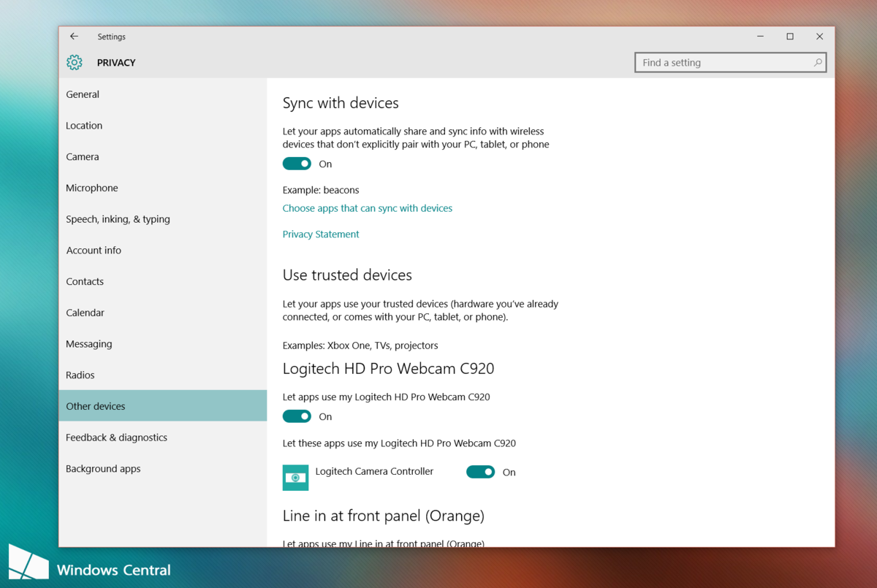Viewport: 877px width, 588px height.
Task: Go to Account info section
Action: (x=163, y=251)
